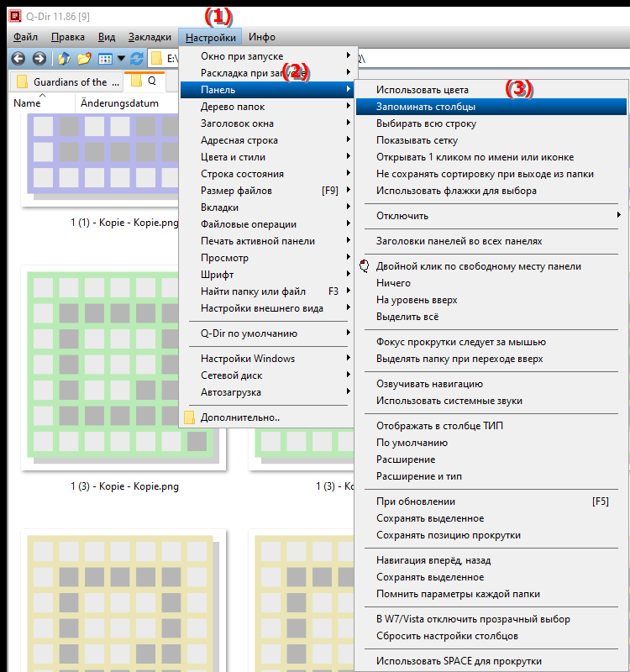
Task: Click Сбросить настройки столбцов
Action: click(491, 636)
